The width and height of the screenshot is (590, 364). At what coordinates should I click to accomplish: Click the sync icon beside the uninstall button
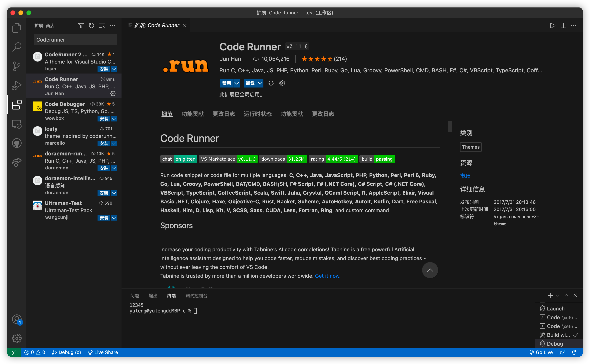pyautogui.click(x=271, y=83)
